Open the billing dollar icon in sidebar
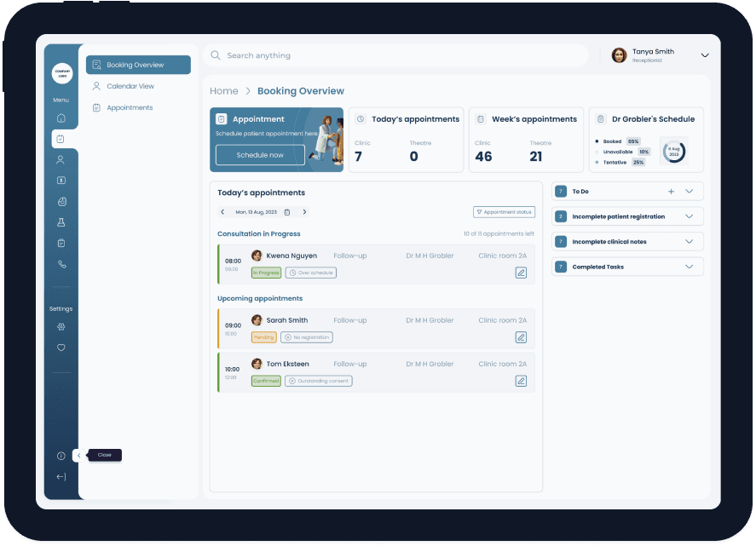Screen dimensions: 756x546 [61, 181]
